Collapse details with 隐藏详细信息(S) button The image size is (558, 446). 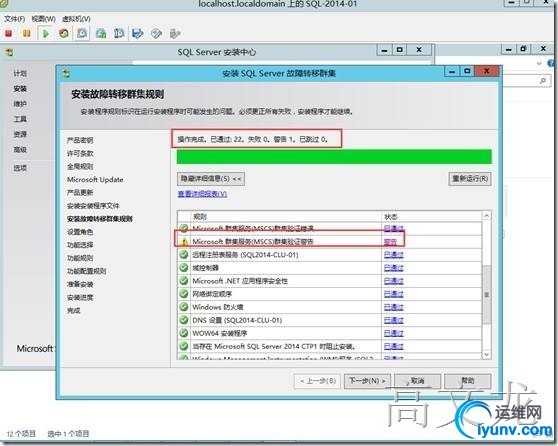211,179
